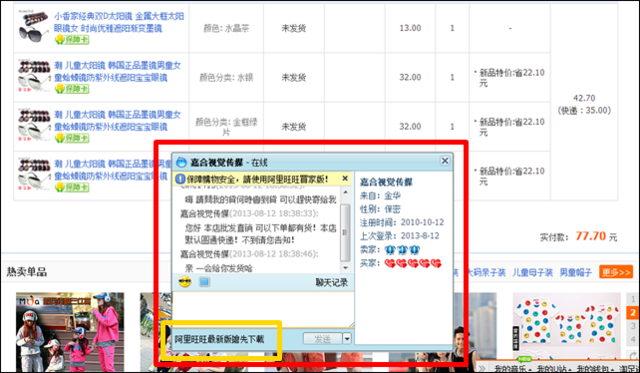Screen dimensions: 640x373
Task: Go to page 3 of hot items
Action: (633, 326)
